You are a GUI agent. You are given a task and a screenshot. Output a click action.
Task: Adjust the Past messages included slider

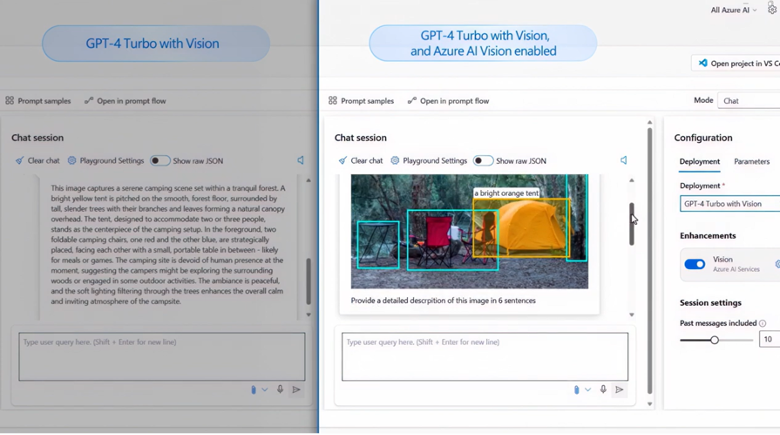[714, 340]
